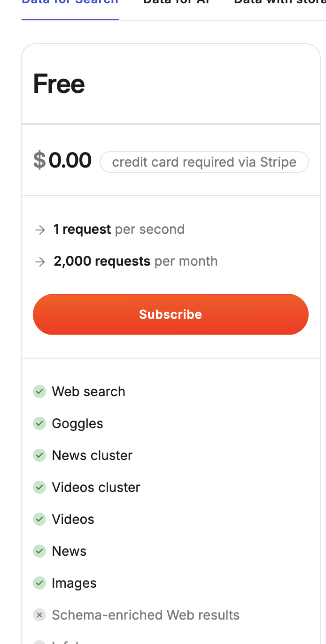Click the Free plan card header area
This screenshot has width=326, height=644.
(171, 83)
